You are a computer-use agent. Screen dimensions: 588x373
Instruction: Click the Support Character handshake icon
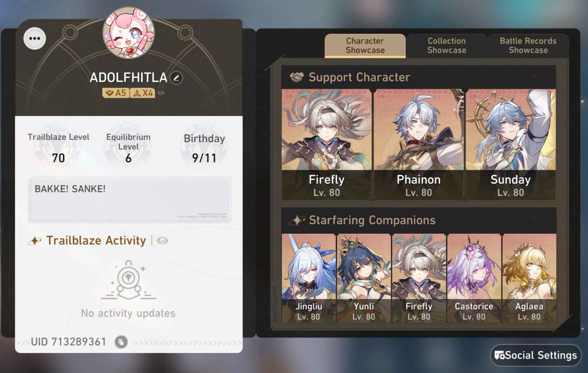pos(297,77)
